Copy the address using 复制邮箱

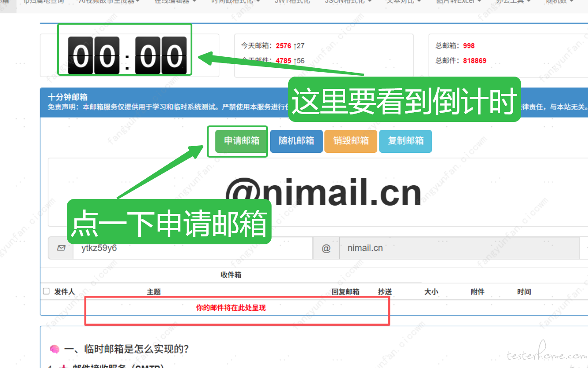pyautogui.click(x=405, y=141)
